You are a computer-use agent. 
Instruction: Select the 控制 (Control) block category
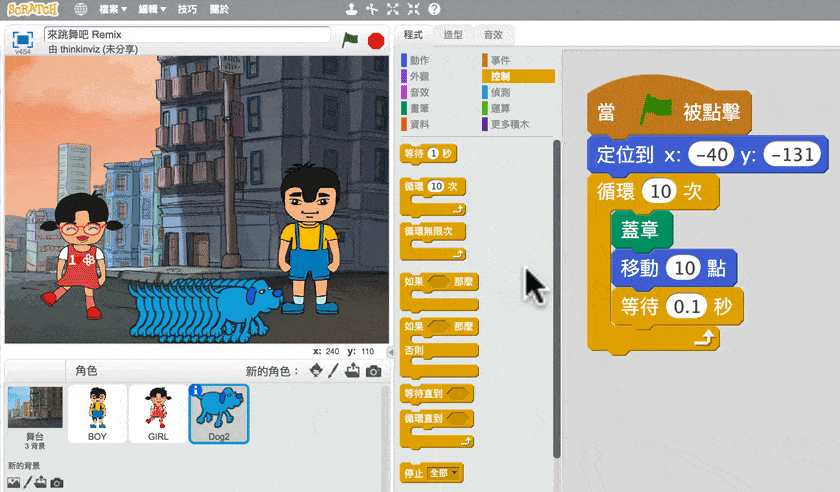pyautogui.click(x=518, y=76)
